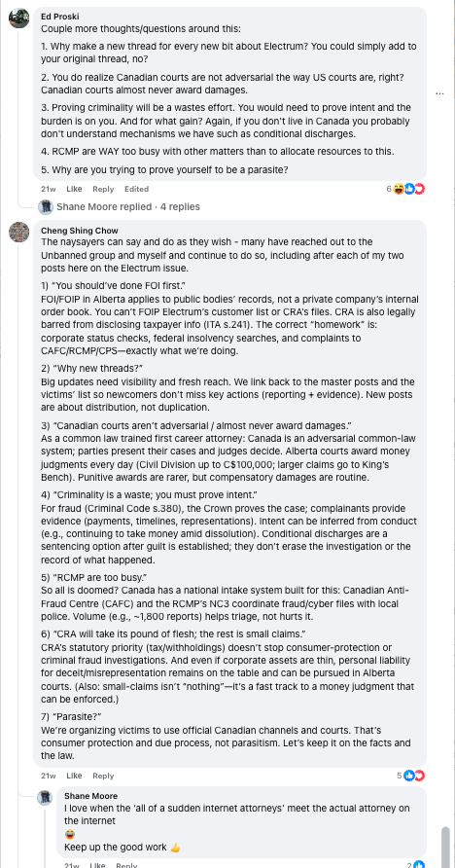This screenshot has width=455, height=868.
Task: View reaction icons on Cheng Shing Chow's comment
Action: (x=413, y=776)
